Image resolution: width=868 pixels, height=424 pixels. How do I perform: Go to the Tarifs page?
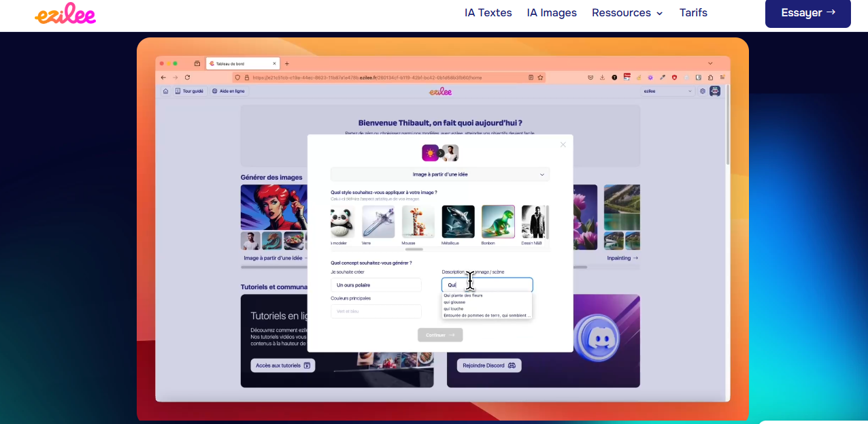[x=693, y=13]
